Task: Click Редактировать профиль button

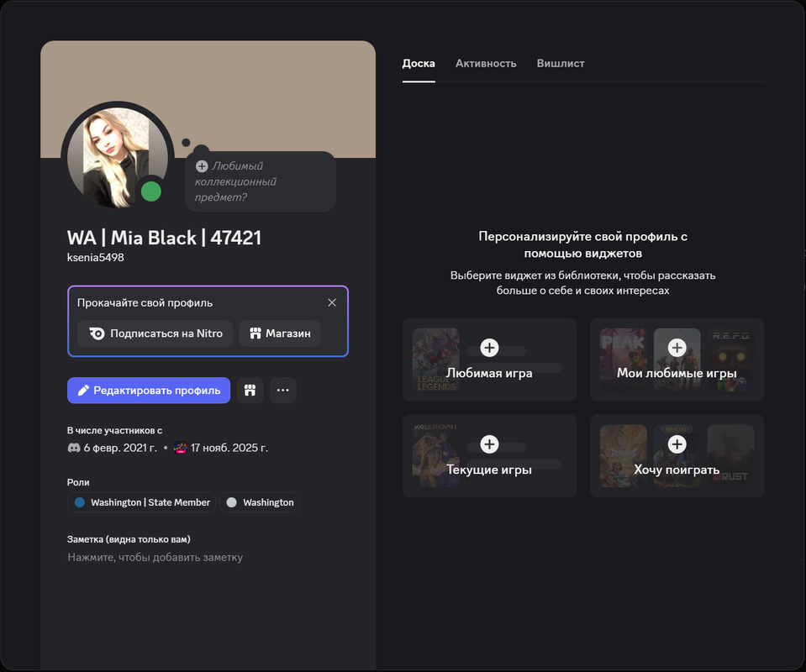Action: [149, 391]
